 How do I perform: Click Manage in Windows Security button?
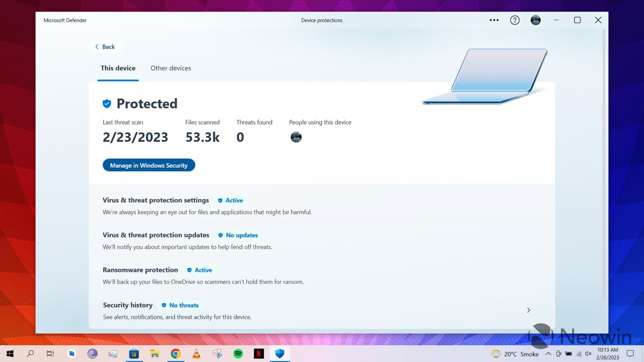pyautogui.click(x=149, y=165)
